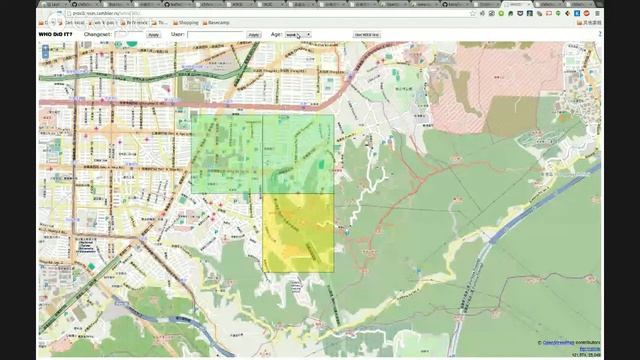Screen dimensions: 640x360
Task: Click the red circular extension icon
Action: [x=587, y=13]
